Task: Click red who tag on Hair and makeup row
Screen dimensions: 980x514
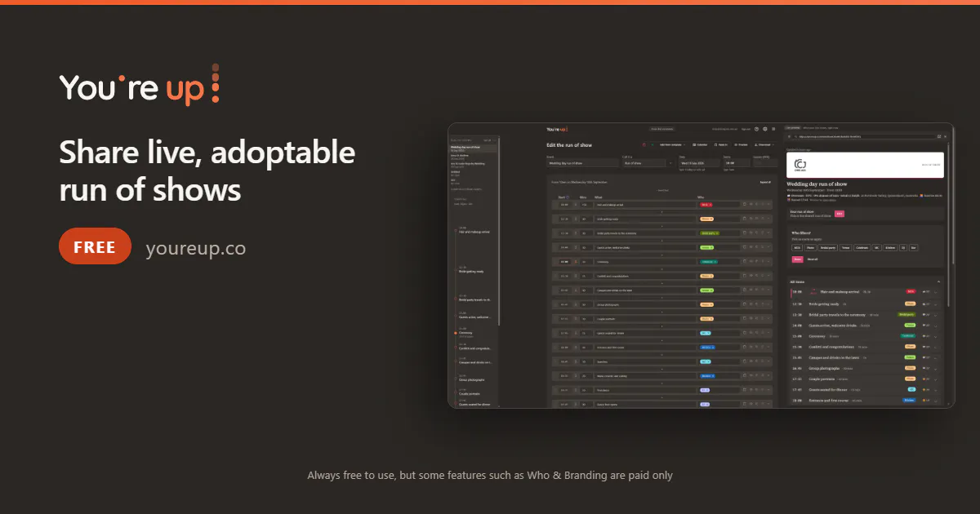Action: point(706,205)
